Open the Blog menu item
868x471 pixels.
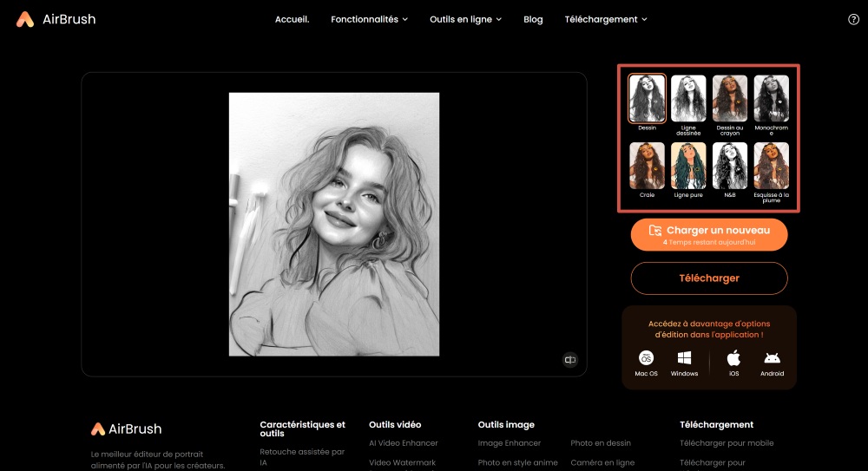click(533, 19)
